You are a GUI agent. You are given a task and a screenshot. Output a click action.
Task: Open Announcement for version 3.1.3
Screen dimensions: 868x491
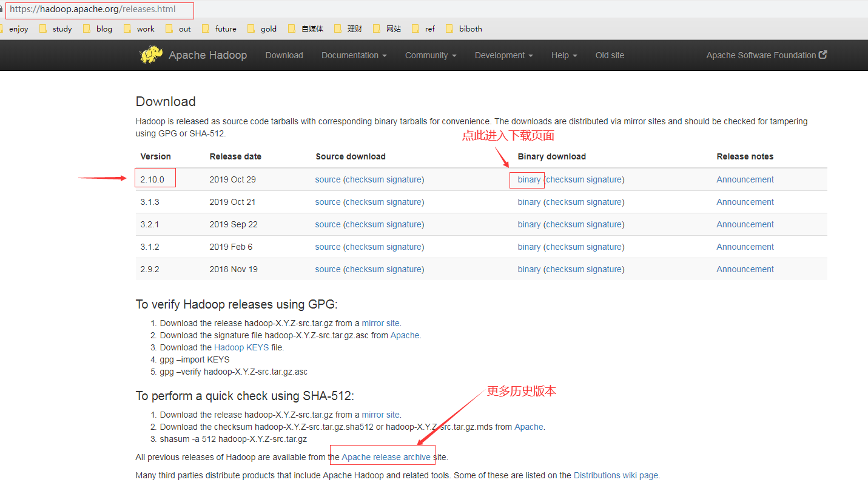(745, 202)
